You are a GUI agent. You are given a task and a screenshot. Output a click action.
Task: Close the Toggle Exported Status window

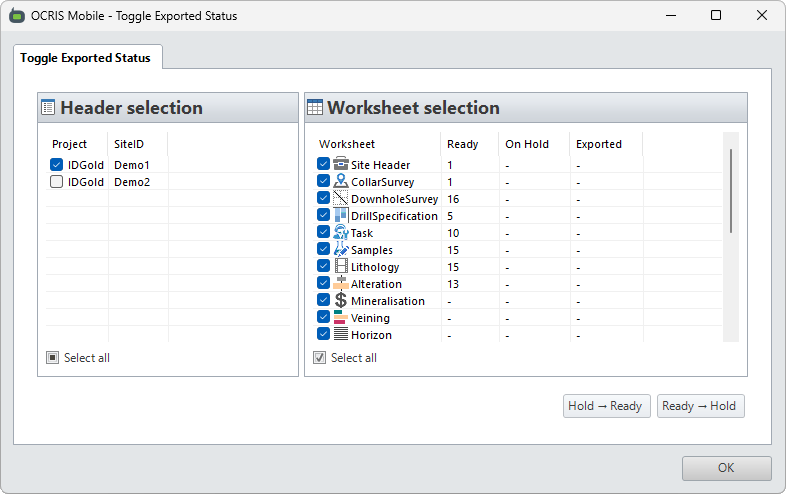point(761,16)
